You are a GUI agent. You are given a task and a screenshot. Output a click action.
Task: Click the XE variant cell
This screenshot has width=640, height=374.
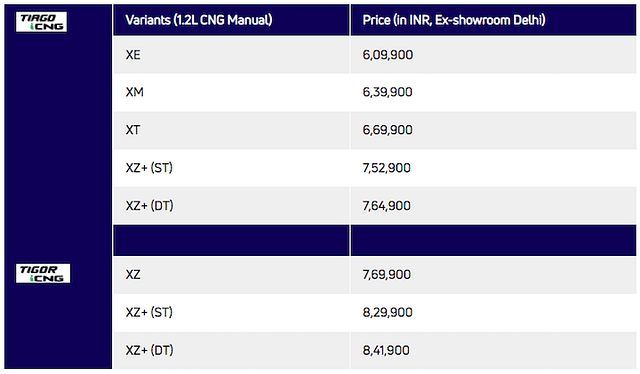[231, 55]
